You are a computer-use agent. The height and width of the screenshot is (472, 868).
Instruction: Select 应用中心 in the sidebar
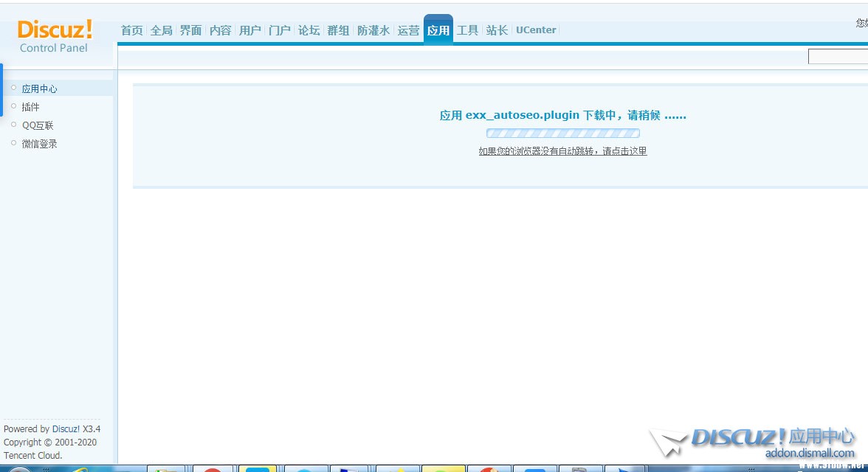point(39,88)
